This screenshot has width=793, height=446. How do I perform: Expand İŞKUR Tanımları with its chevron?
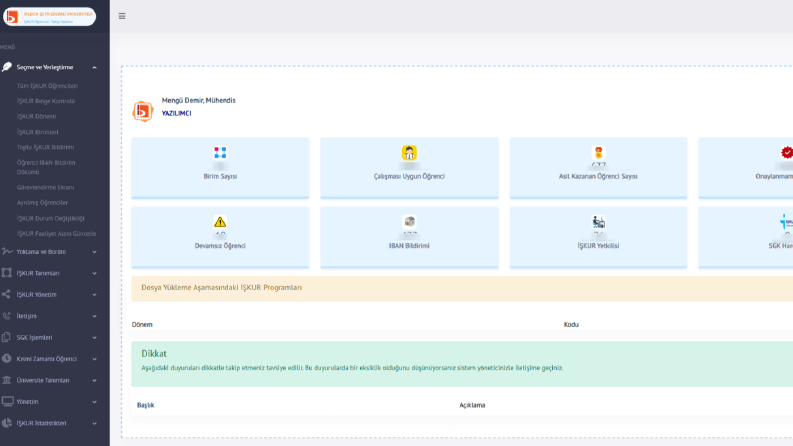point(95,273)
